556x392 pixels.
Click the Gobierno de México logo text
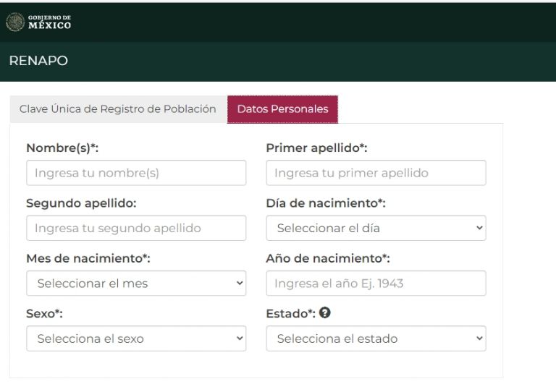pyautogui.click(x=49, y=22)
